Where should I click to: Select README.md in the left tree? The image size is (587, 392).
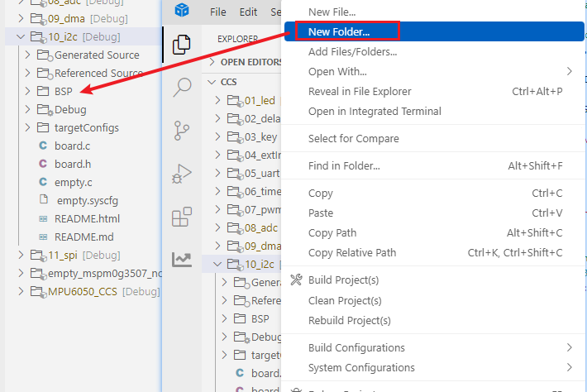[x=84, y=237]
